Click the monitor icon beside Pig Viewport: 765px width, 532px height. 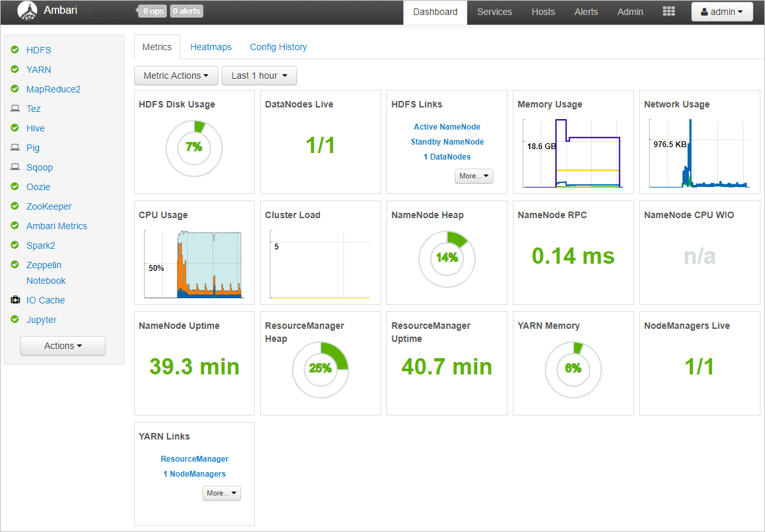[x=14, y=147]
